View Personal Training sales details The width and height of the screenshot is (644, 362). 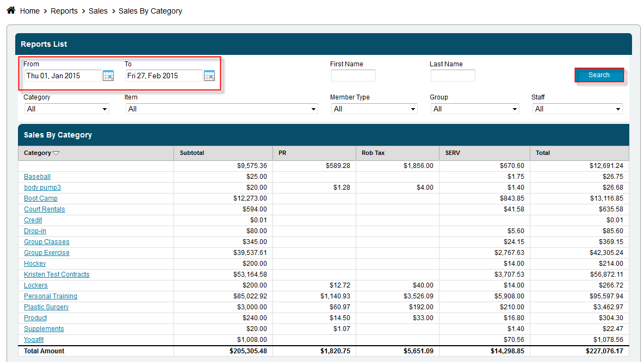click(x=50, y=296)
